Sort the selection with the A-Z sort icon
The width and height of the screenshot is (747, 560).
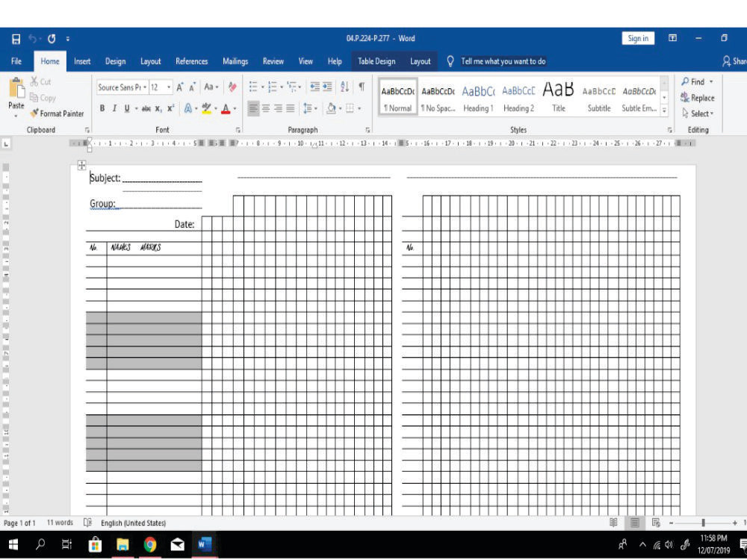pos(345,87)
